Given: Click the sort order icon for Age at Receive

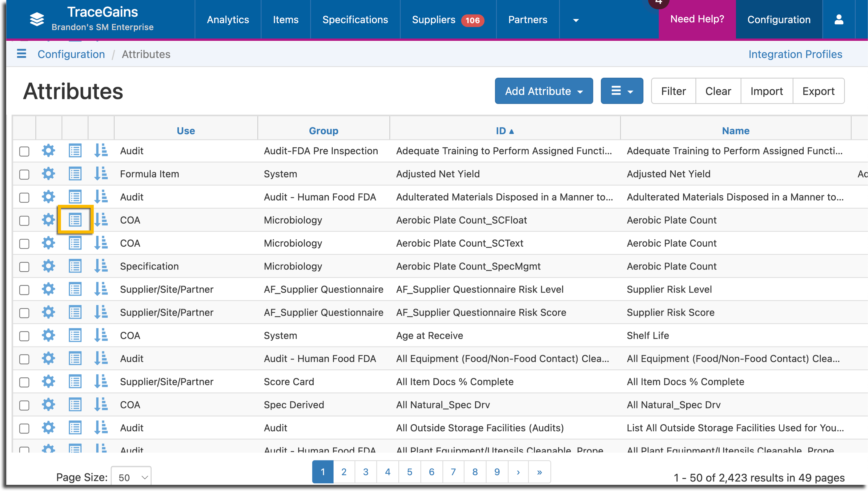Looking at the screenshot, I should [101, 335].
